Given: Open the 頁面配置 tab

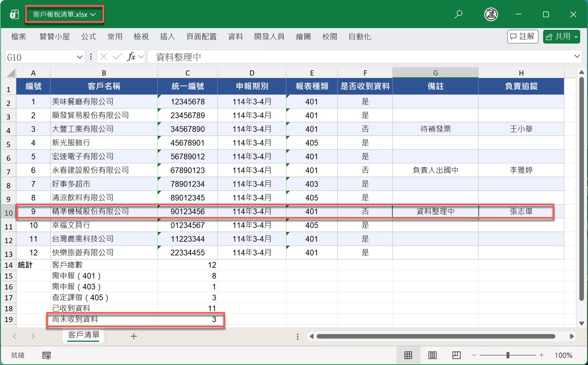Looking at the screenshot, I should tap(201, 37).
